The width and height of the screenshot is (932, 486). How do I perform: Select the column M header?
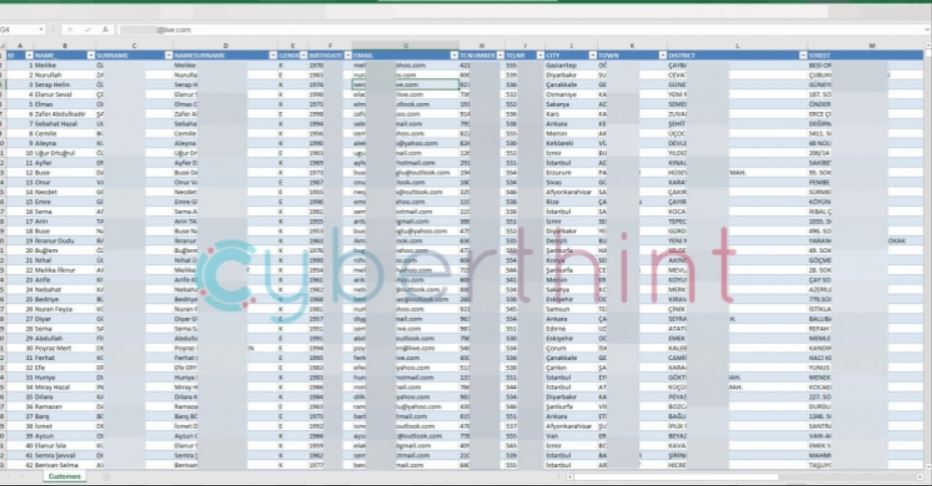870,44
